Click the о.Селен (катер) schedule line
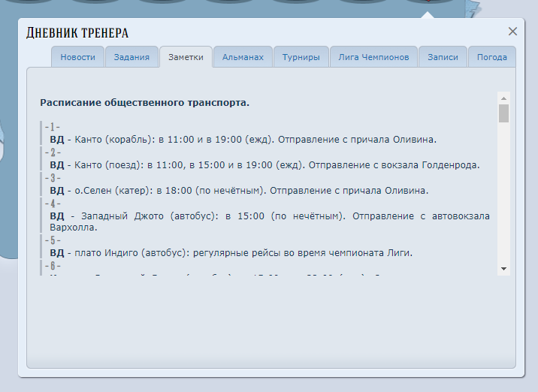Image resolution: width=538 pixels, height=392 pixels. coord(239,190)
